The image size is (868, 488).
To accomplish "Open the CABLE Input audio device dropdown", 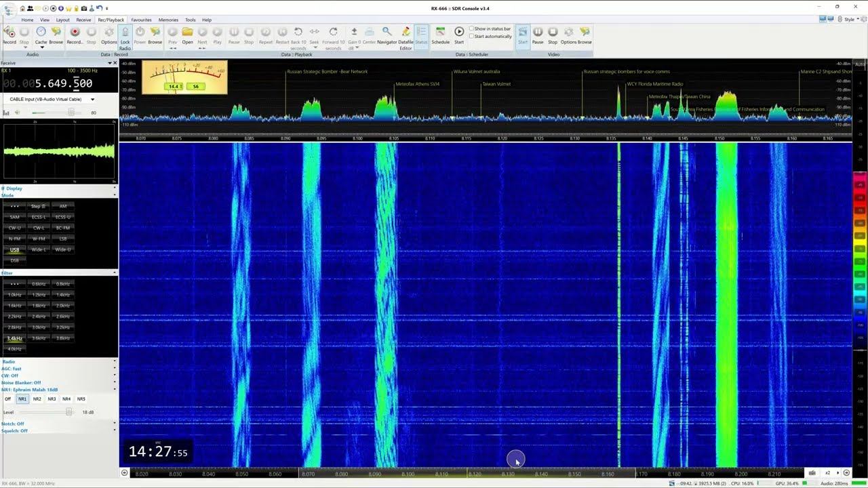I will tap(52, 100).
